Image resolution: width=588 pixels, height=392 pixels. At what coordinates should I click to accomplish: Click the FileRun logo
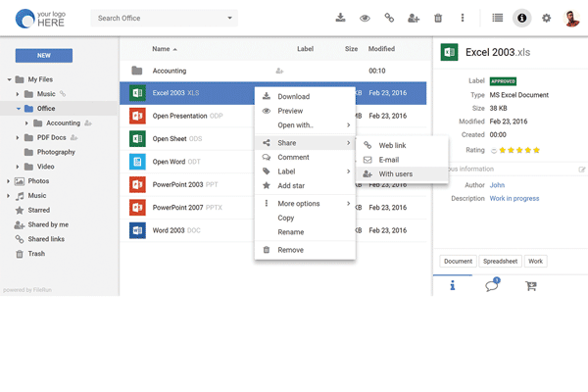(x=40, y=19)
